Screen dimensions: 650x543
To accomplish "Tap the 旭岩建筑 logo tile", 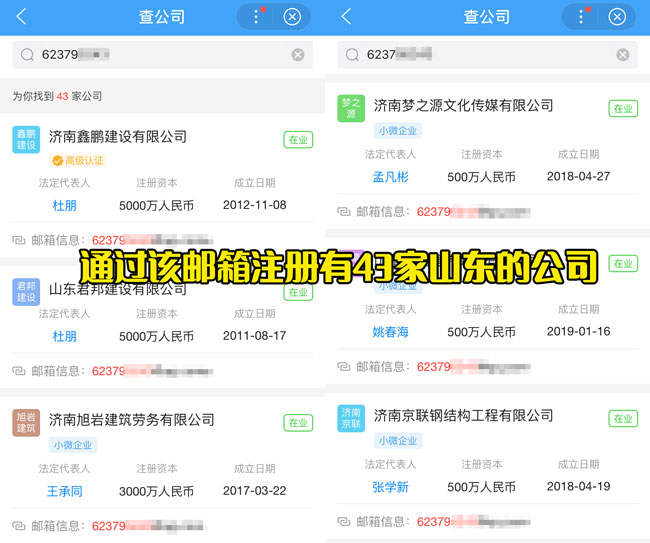I will tap(26, 423).
